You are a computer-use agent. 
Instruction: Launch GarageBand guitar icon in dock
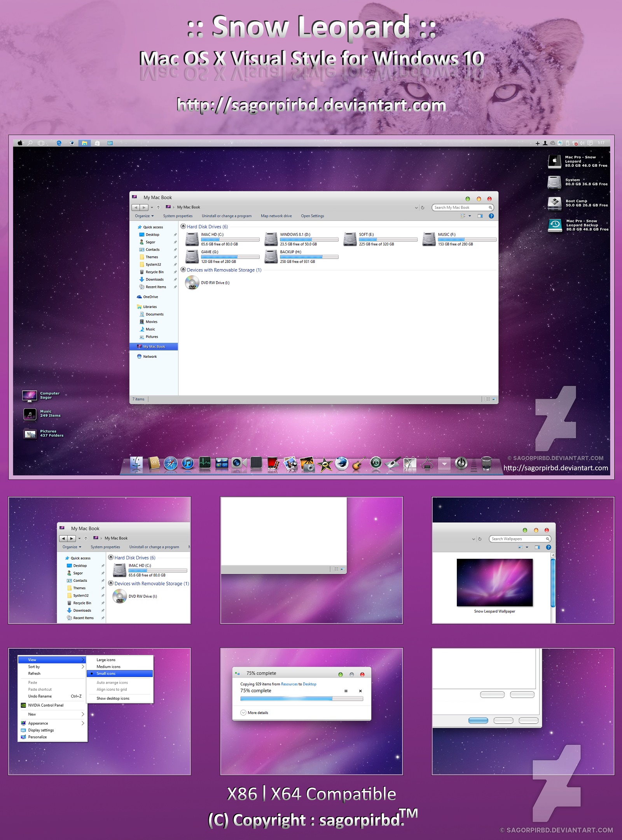[358, 464]
